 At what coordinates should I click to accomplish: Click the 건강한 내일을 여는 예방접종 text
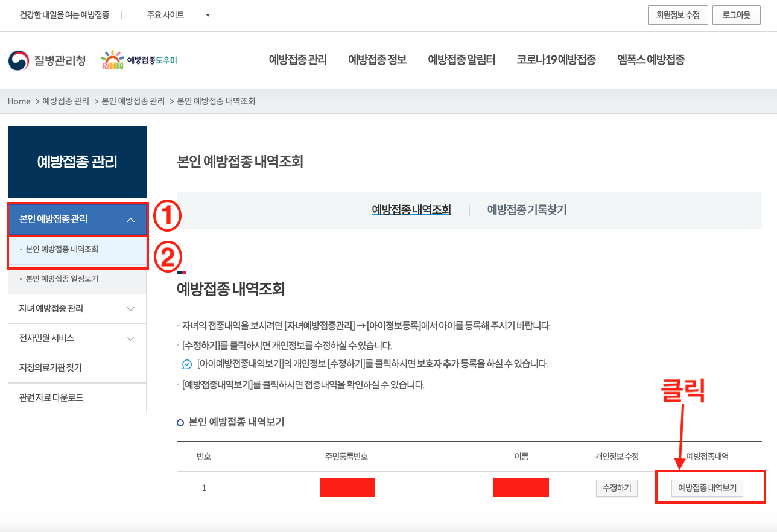[x=65, y=15]
